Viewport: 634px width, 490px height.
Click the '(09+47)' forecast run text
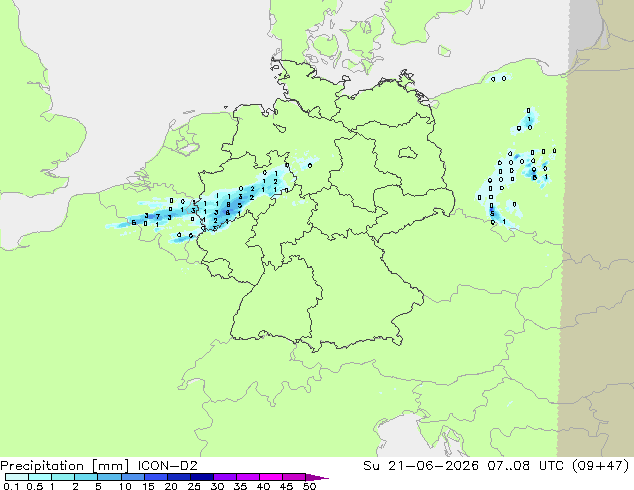pyautogui.click(x=602, y=466)
